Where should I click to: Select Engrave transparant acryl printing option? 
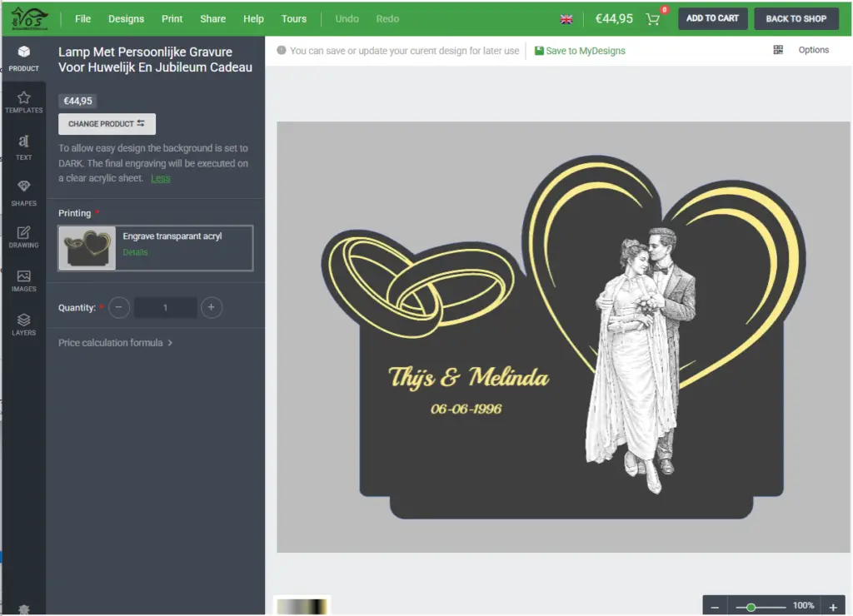coord(156,248)
